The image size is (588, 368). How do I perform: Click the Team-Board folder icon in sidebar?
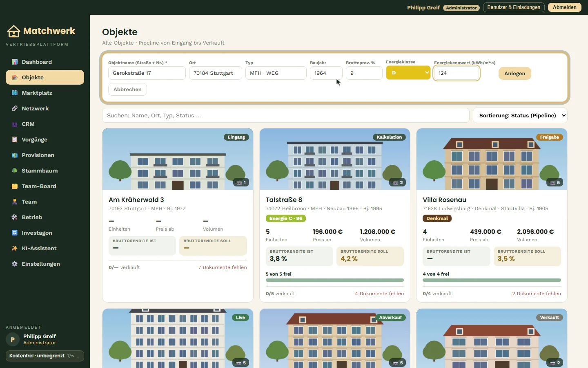(x=15, y=186)
